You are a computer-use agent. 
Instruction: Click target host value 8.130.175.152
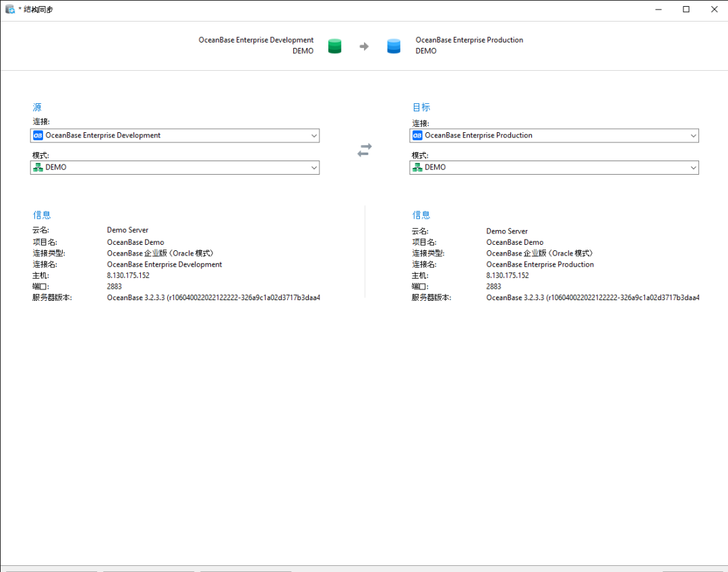coord(508,275)
